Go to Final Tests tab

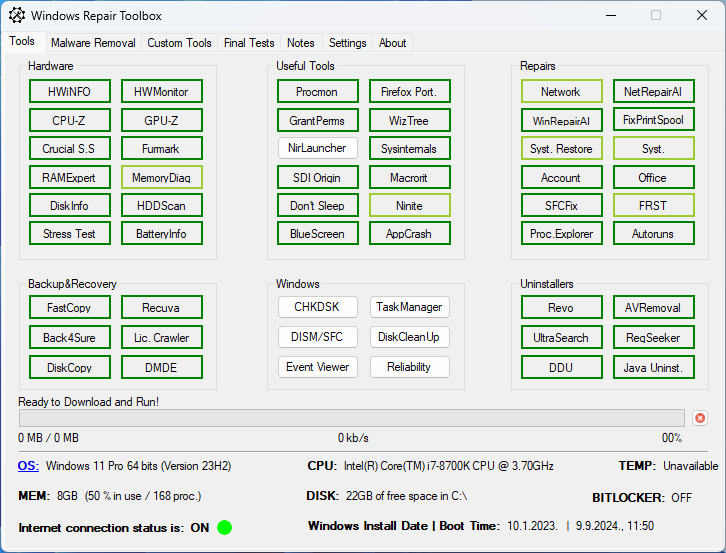click(x=249, y=43)
